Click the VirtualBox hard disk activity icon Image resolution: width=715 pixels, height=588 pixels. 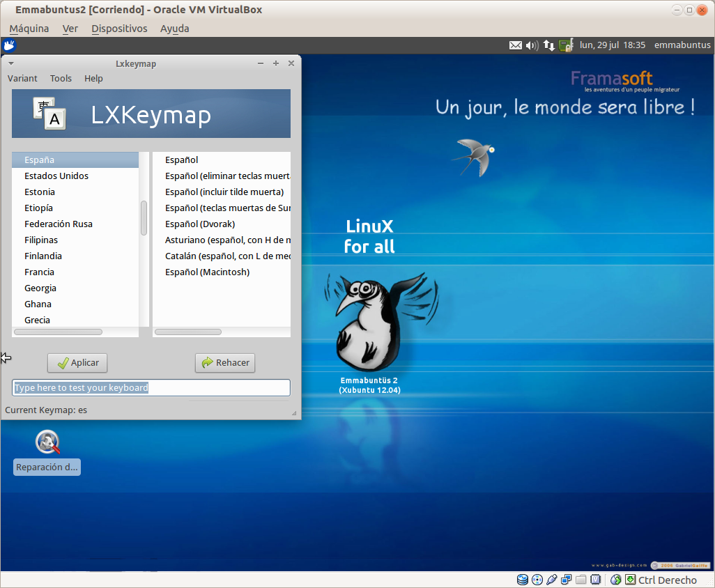(523, 580)
